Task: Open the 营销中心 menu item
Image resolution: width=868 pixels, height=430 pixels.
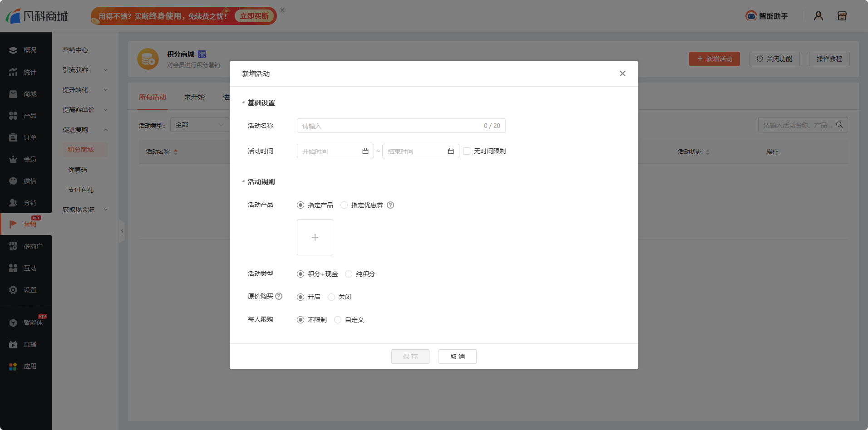Action: [75, 50]
